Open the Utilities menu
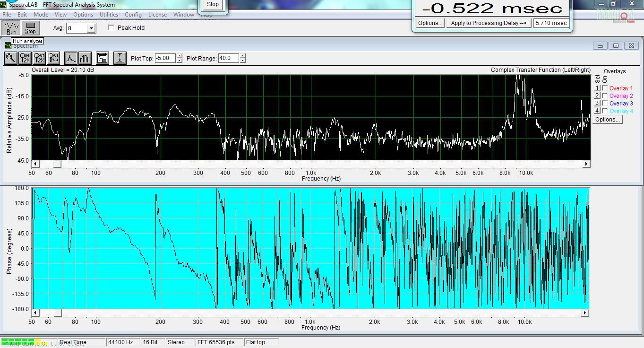Screen dimensions: 644x348 109,15
